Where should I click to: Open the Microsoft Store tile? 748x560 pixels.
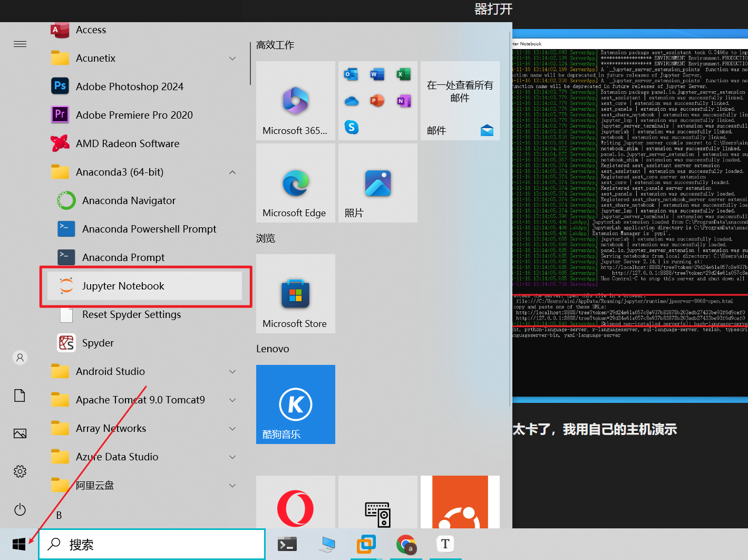(296, 294)
